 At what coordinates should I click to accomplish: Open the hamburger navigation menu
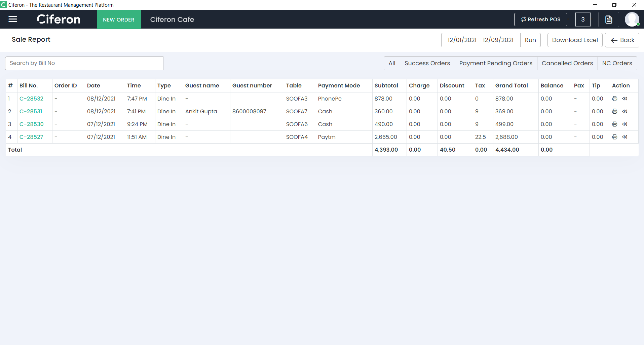pyautogui.click(x=13, y=19)
